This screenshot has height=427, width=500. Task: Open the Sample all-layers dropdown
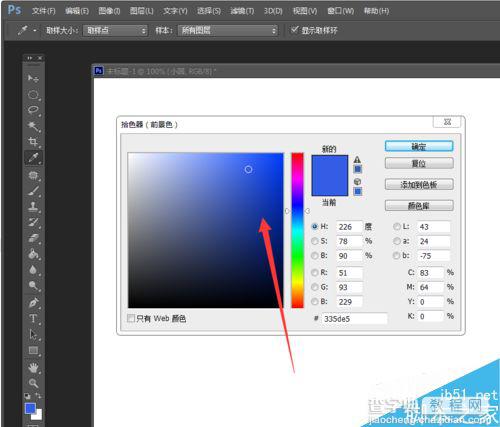[228, 31]
